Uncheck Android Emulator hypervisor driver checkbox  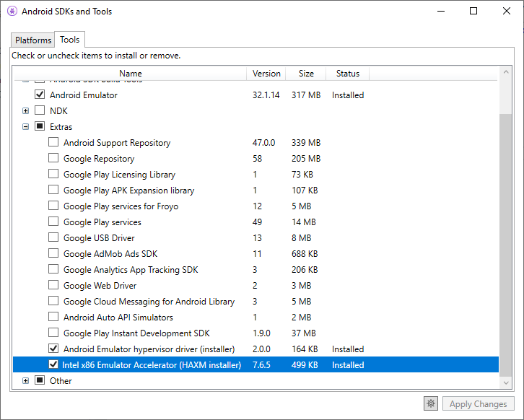tap(53, 349)
